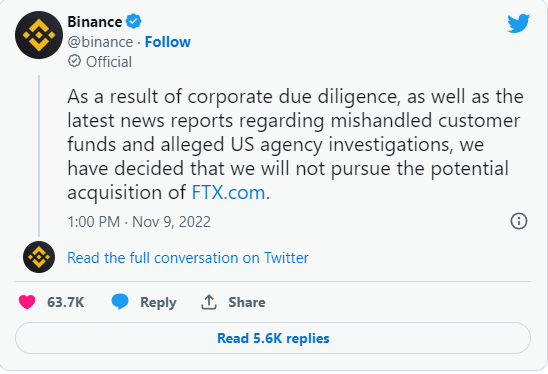Open the @binance handle
548x374 pixels.
click(x=100, y=42)
